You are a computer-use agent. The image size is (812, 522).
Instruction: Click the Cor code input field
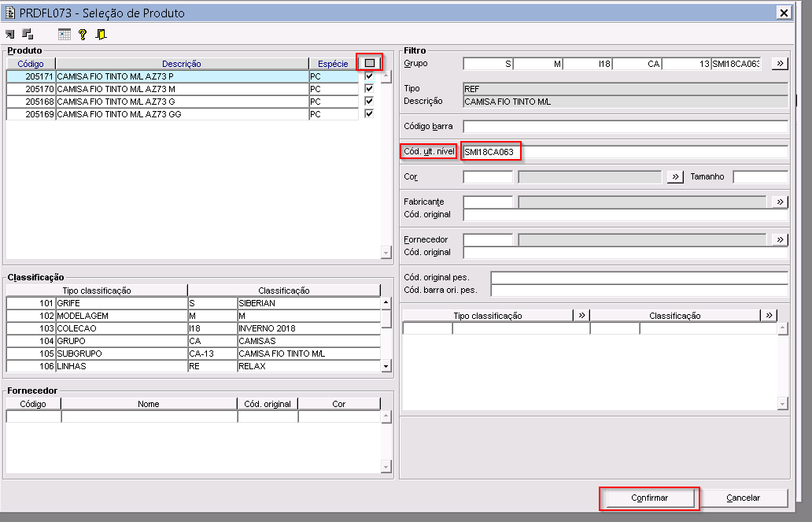(488, 177)
